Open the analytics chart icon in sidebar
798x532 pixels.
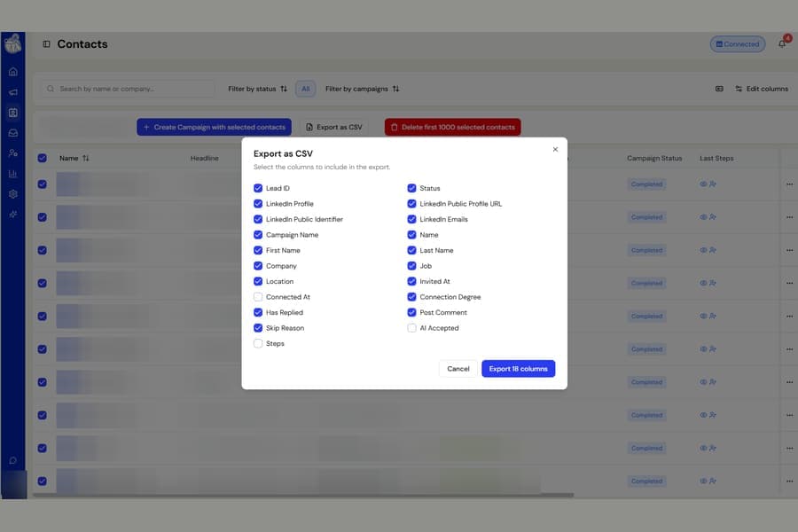tap(13, 174)
